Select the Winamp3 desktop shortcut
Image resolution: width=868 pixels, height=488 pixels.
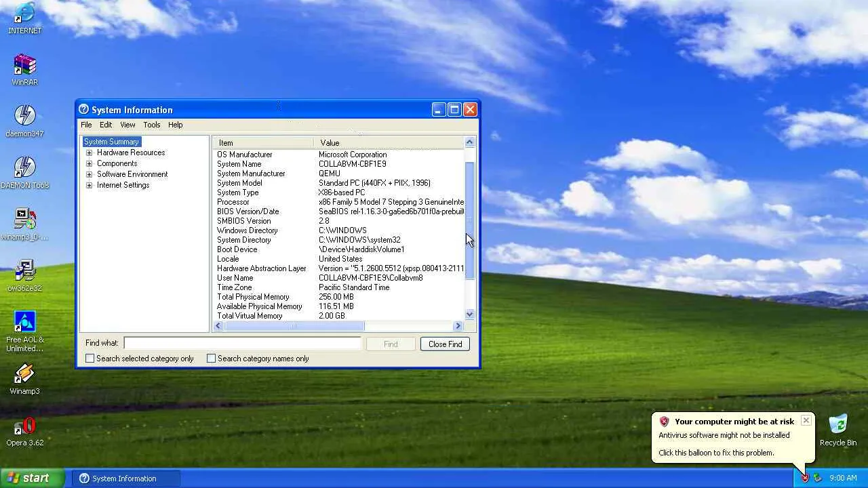click(x=25, y=379)
